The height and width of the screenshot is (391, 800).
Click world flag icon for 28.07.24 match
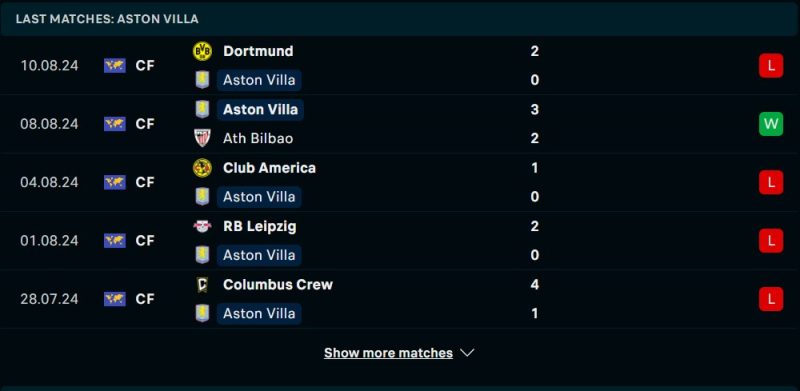[x=115, y=299]
